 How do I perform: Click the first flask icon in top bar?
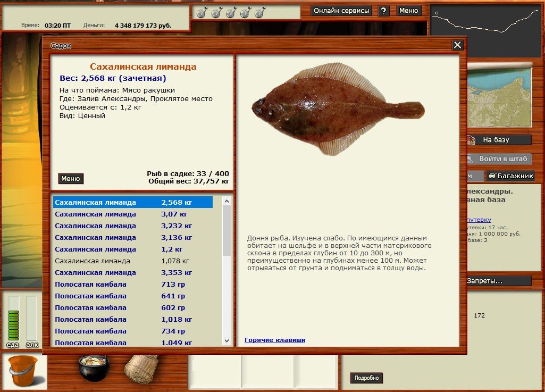(x=202, y=13)
